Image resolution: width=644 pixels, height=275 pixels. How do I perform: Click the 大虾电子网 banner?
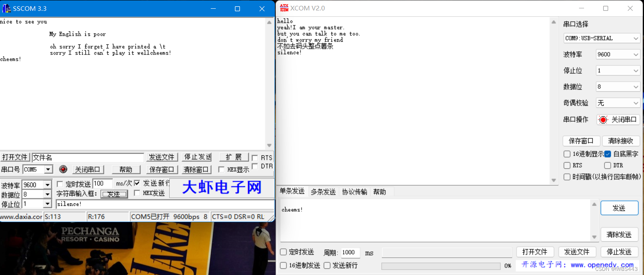(x=222, y=188)
